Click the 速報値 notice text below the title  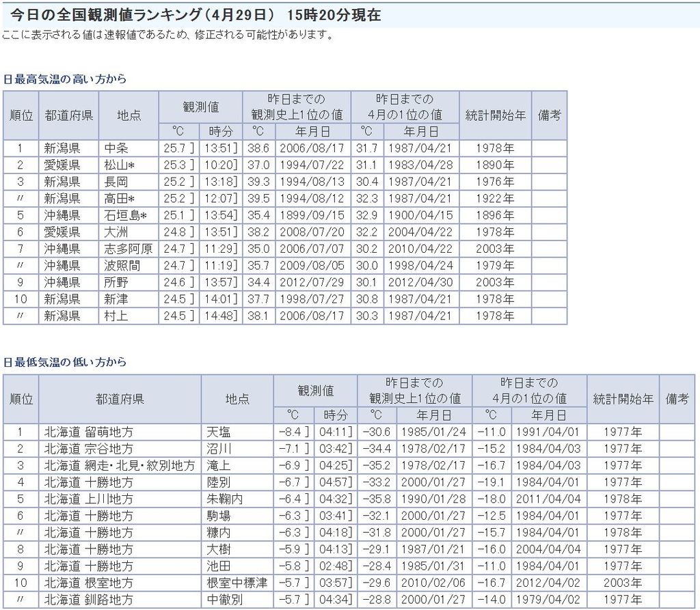[x=167, y=35]
